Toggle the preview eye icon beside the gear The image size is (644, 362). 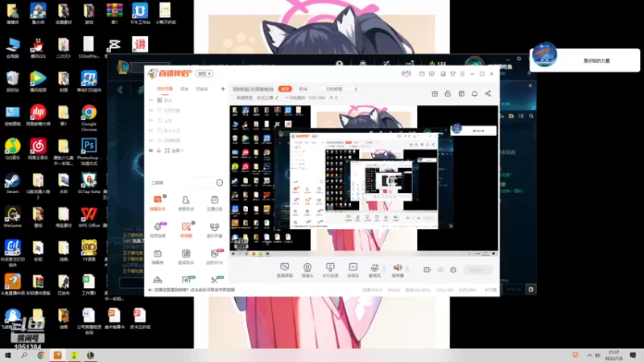(440, 269)
